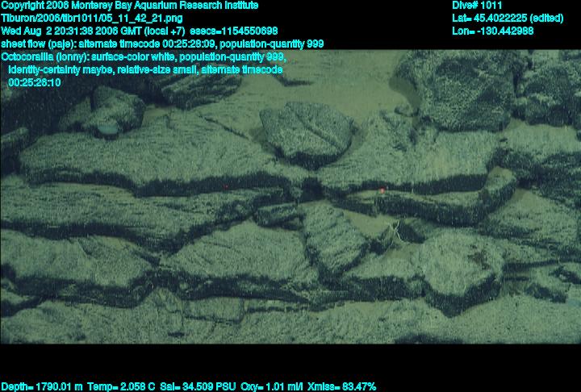Select the Oxy= 1.01 ml/l reading
The height and width of the screenshot is (392, 581).
278,386
